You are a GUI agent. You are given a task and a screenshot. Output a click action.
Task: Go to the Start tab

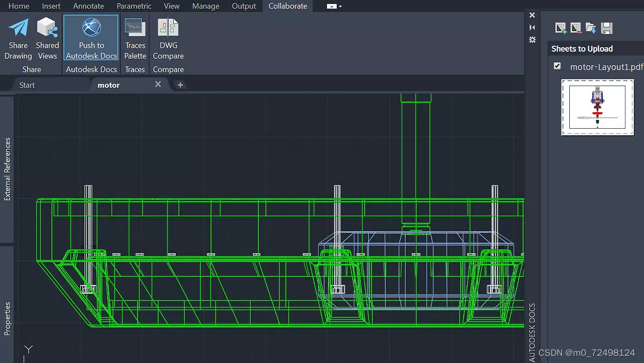26,85
